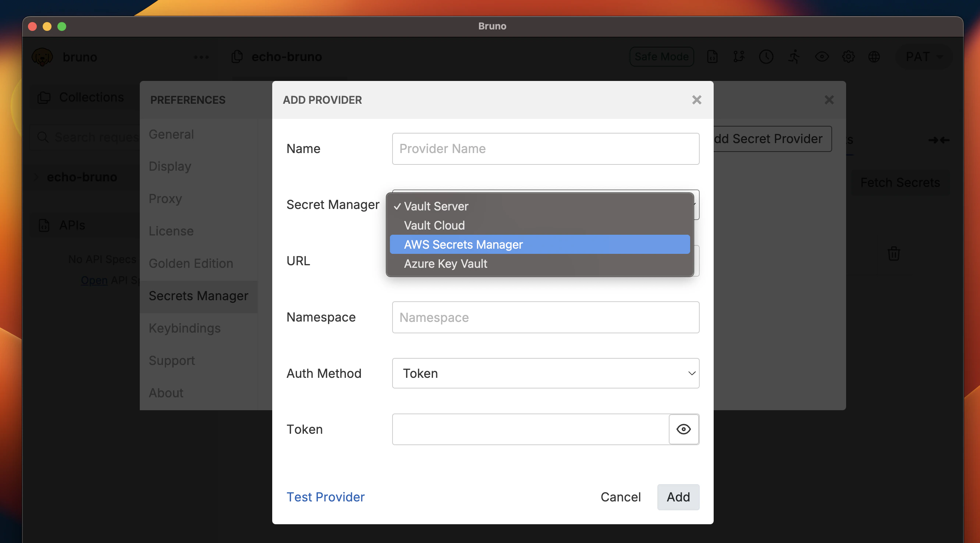980x543 pixels.
Task: Toggle token visibility with the eye icon
Action: pos(683,429)
